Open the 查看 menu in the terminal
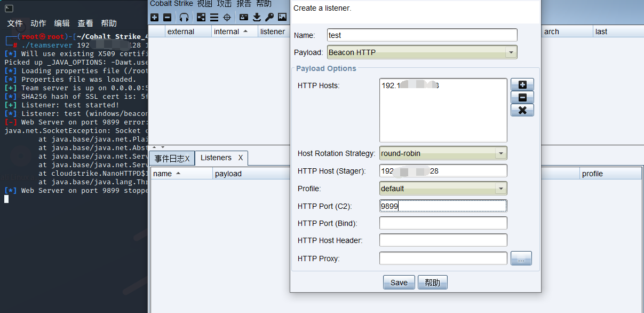The height and width of the screenshot is (313, 644). [85, 24]
